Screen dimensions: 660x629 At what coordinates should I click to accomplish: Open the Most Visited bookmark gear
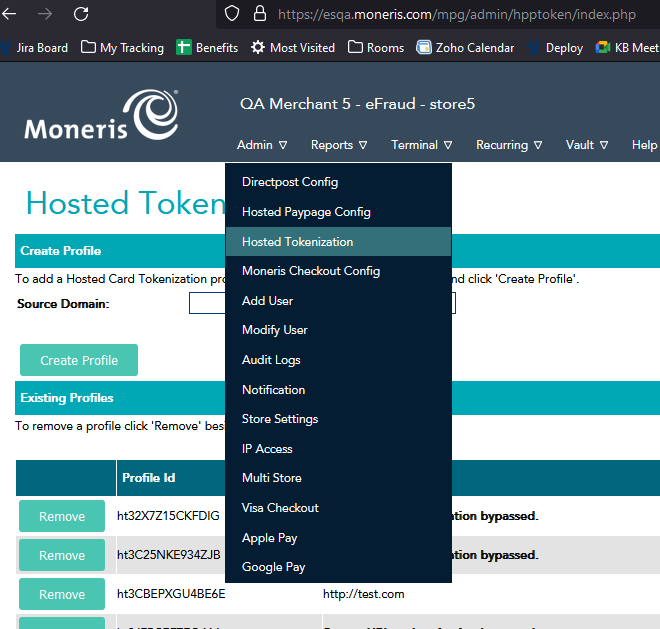pyautogui.click(x=258, y=47)
